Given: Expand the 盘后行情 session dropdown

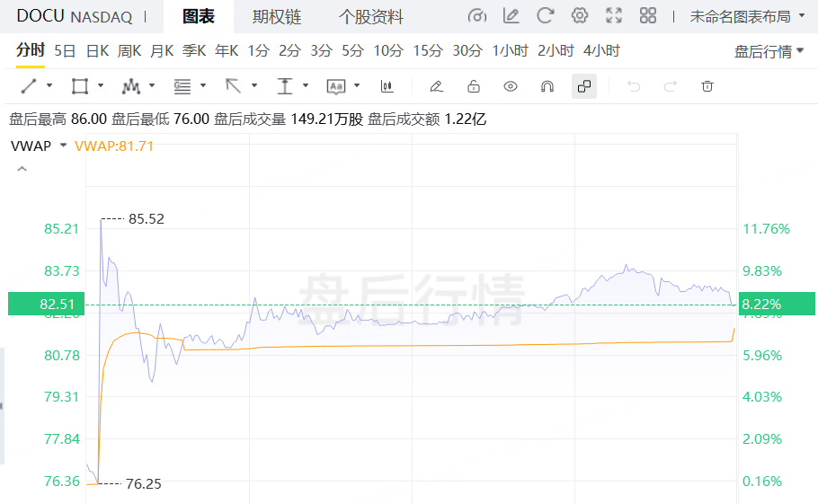Looking at the screenshot, I should point(769,51).
